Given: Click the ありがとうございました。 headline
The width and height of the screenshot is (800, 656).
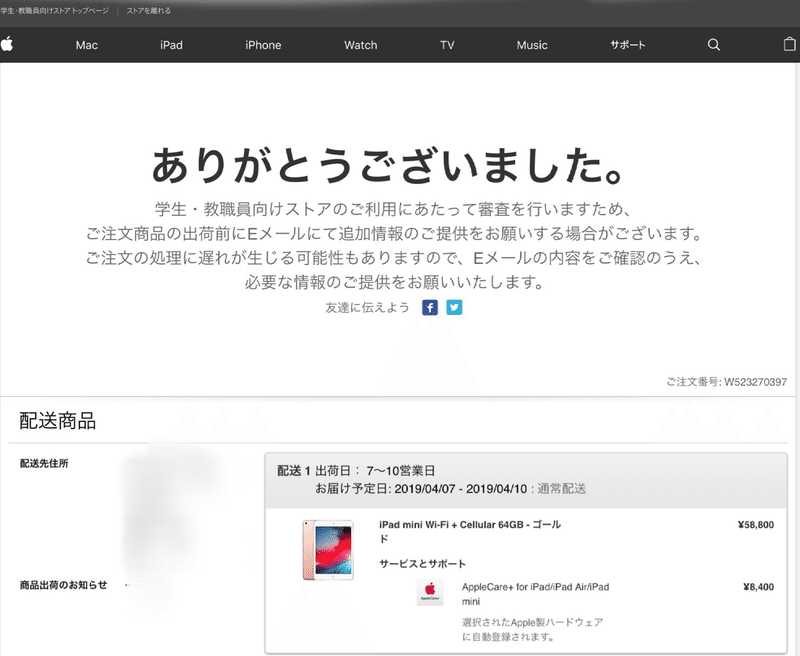Looking at the screenshot, I should 389,165.
